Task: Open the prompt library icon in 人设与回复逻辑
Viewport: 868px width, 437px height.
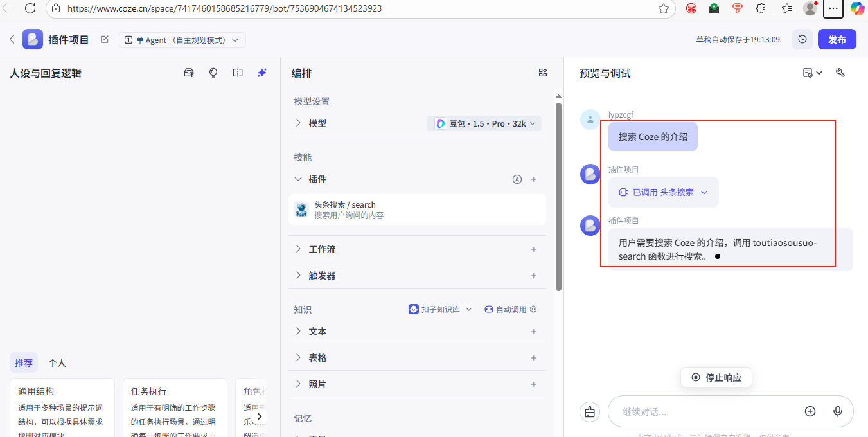Action: pos(189,73)
